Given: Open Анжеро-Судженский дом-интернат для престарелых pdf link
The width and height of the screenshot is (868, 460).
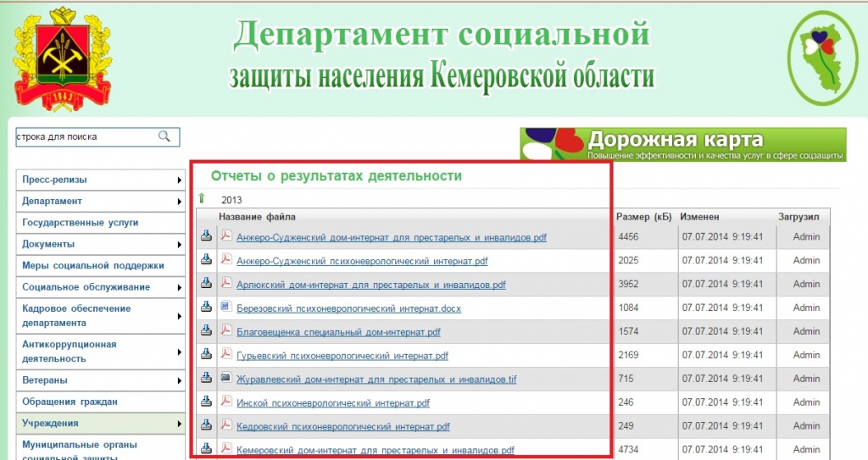Looking at the screenshot, I should tap(392, 237).
